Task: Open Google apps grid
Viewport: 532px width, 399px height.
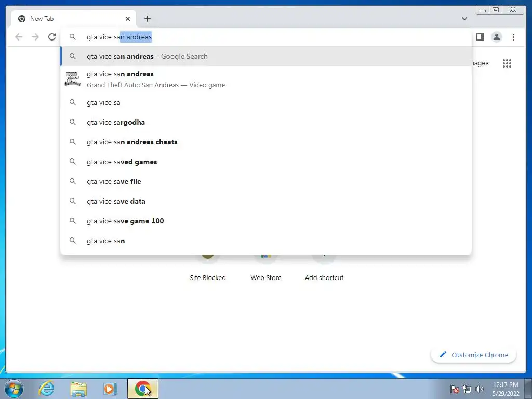Action: (507, 63)
